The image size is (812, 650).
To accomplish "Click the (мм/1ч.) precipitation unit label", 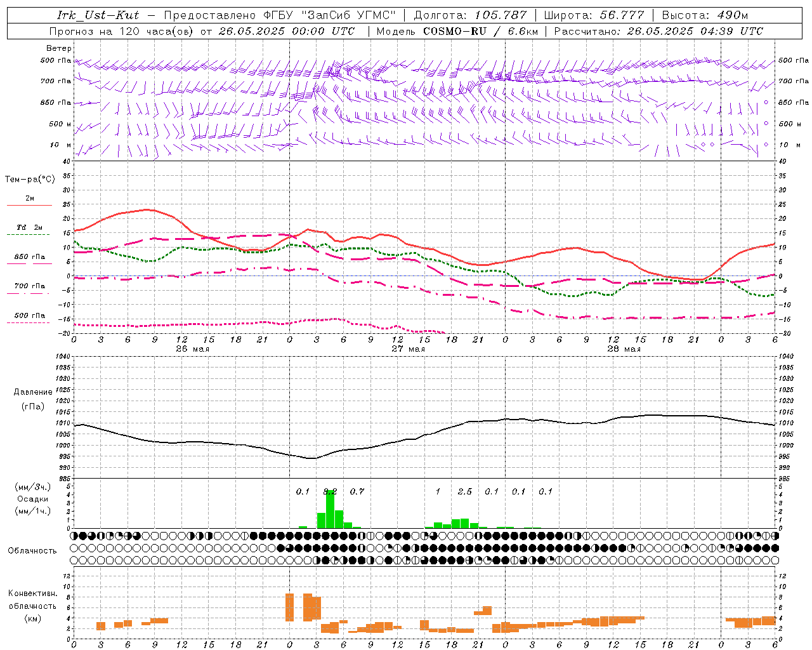I will [x=32, y=511].
